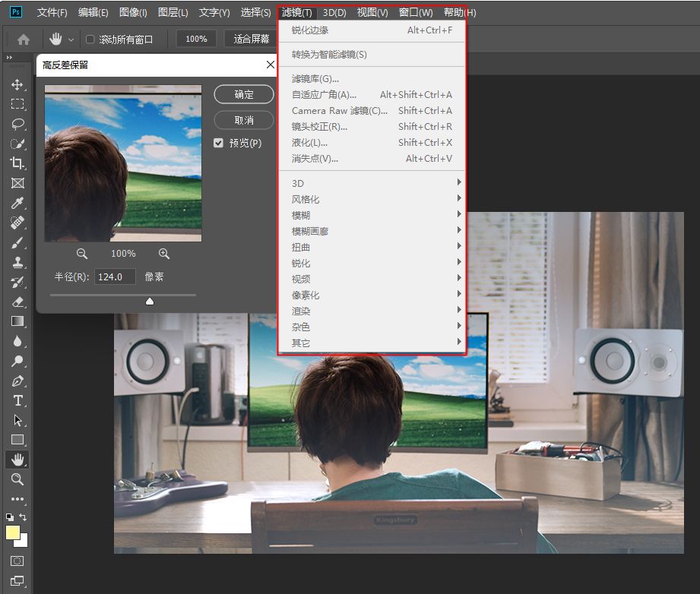Select the Lasso tool
The image size is (700, 594).
[17, 124]
